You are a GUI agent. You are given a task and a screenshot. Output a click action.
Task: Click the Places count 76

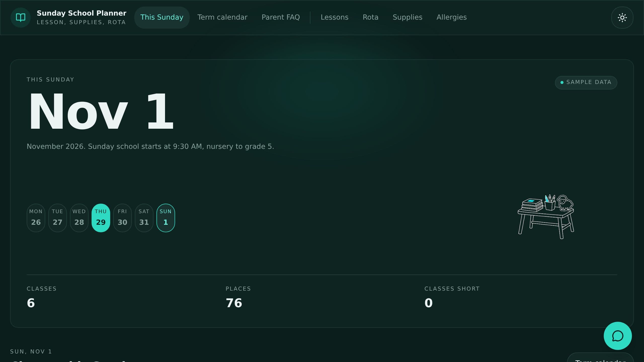click(234, 303)
